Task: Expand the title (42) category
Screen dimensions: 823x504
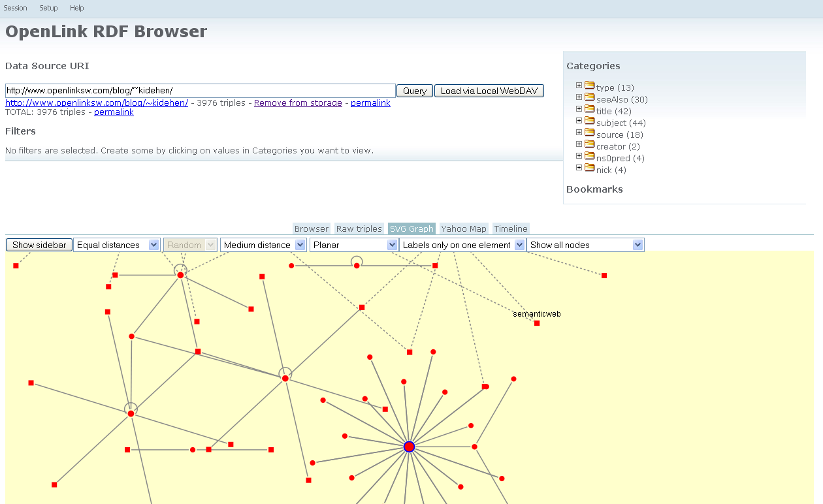Action: point(579,108)
